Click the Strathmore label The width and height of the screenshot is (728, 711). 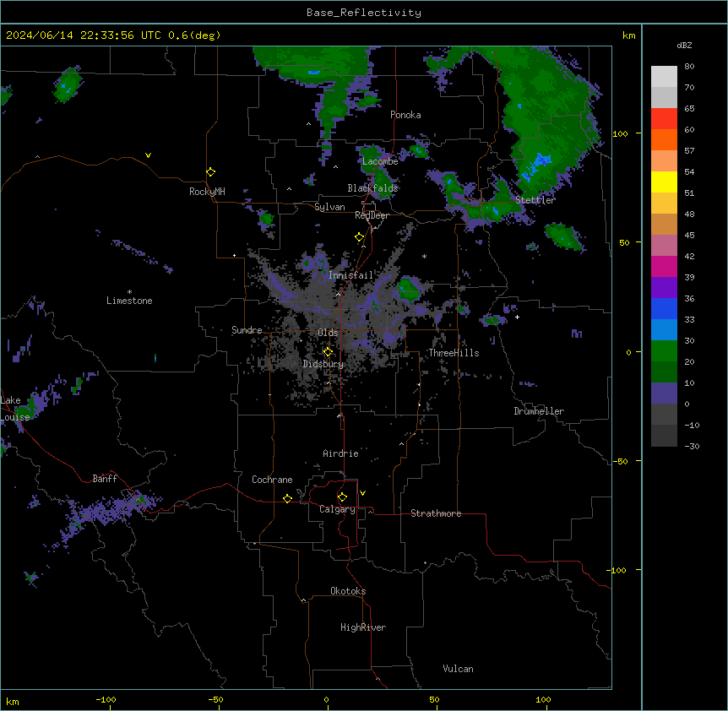point(436,513)
